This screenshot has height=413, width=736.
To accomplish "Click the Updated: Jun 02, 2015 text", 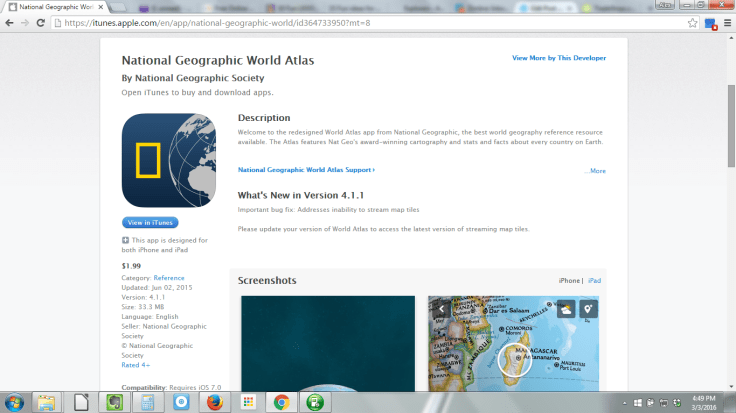I will [x=157, y=288].
